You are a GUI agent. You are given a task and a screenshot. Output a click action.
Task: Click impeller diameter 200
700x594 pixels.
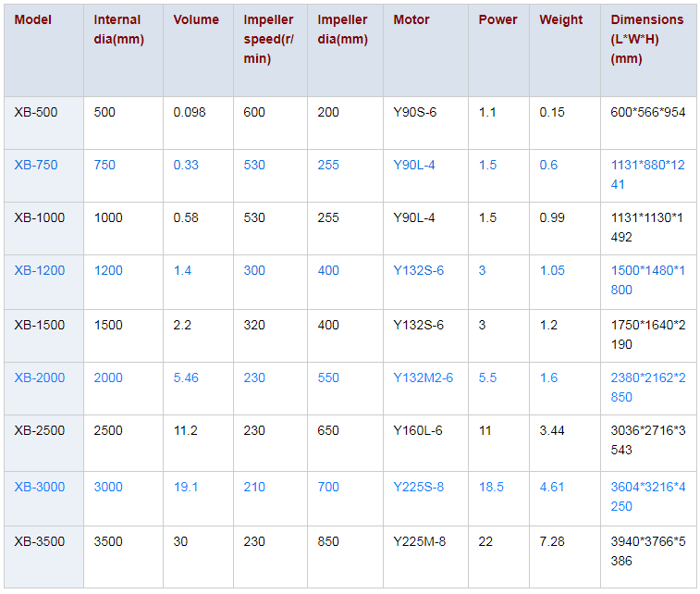pyautogui.click(x=328, y=112)
